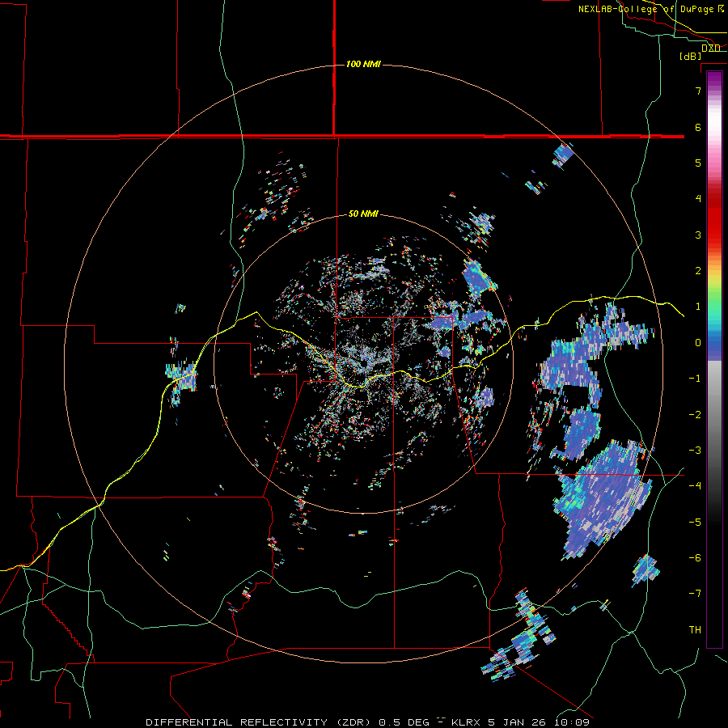The width and height of the screenshot is (728, 728).
Task: Click the '-7' label on the dB color scale
Action: coord(695,594)
